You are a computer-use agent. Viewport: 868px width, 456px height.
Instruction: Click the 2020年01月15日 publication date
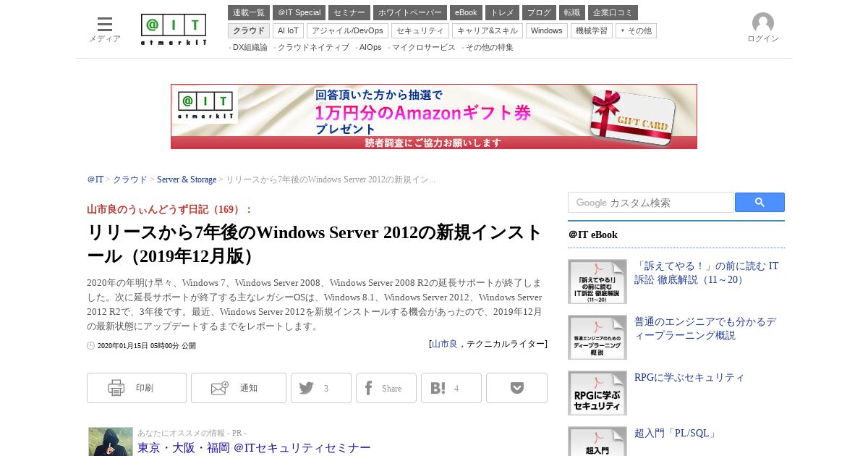(x=146, y=346)
